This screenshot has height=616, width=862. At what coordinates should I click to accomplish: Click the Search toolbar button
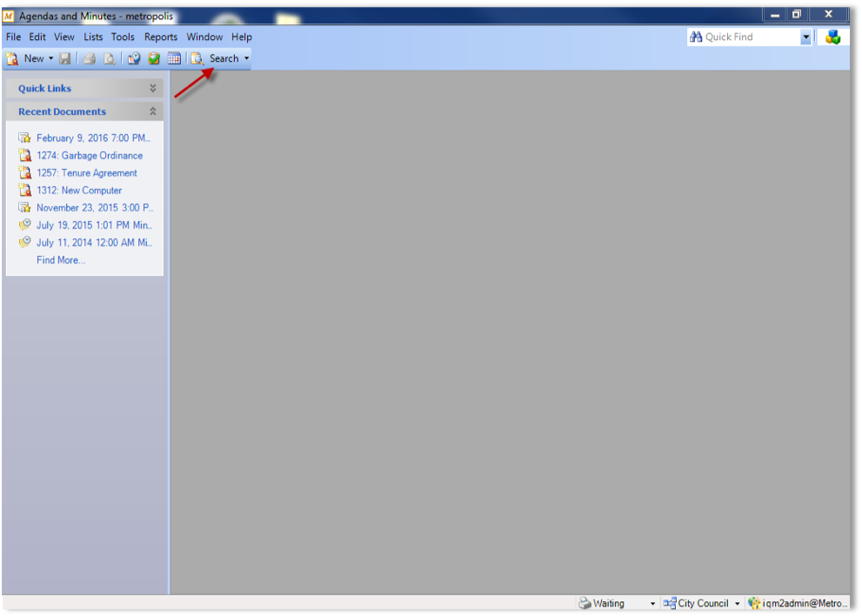(x=216, y=58)
